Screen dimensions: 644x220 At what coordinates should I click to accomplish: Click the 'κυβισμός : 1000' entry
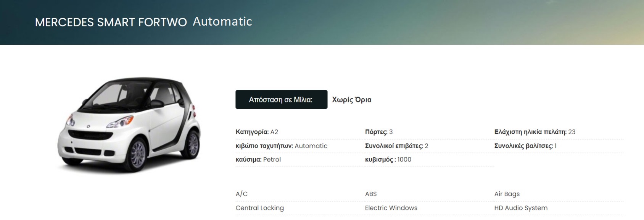[x=388, y=160]
